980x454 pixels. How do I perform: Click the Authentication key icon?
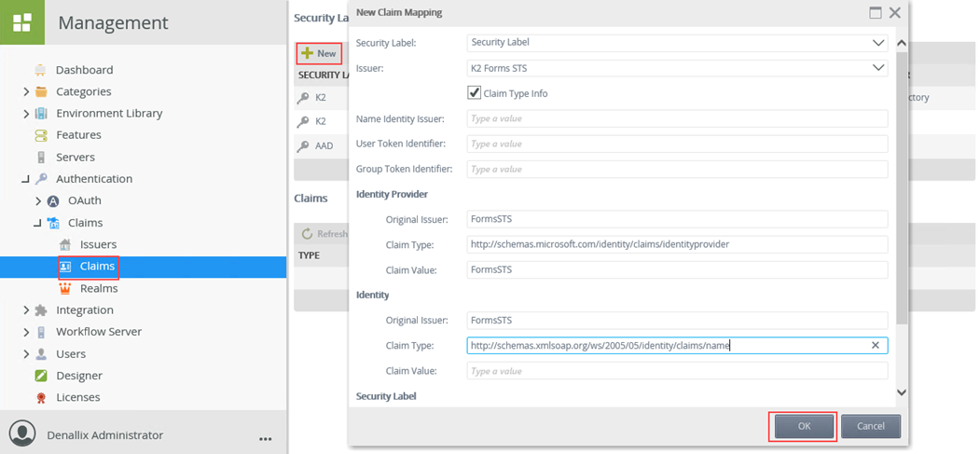pos(41,179)
